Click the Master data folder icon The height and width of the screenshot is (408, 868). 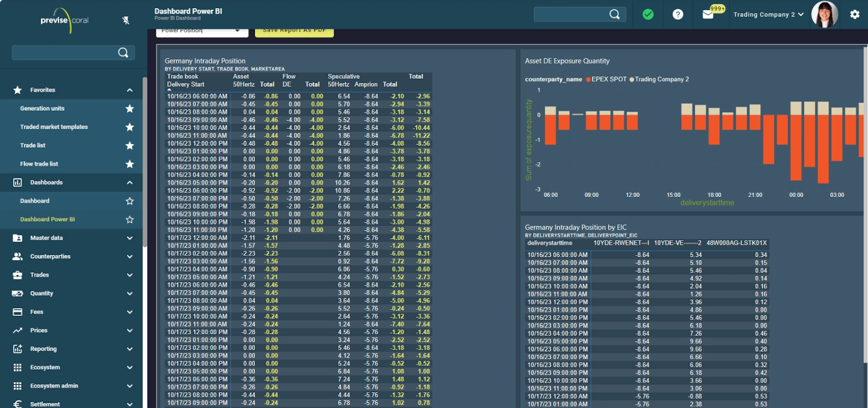click(x=17, y=238)
